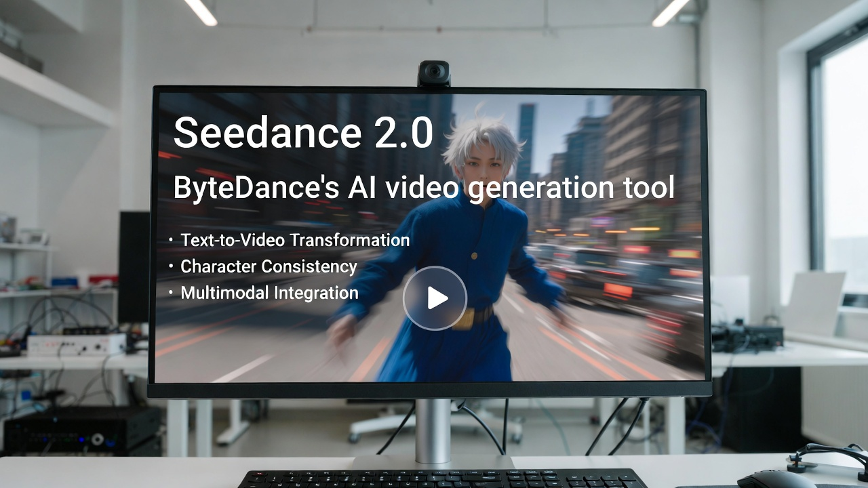Click the right ceiling light fixture
Viewport: 868px width, 488px height.
click(671, 12)
